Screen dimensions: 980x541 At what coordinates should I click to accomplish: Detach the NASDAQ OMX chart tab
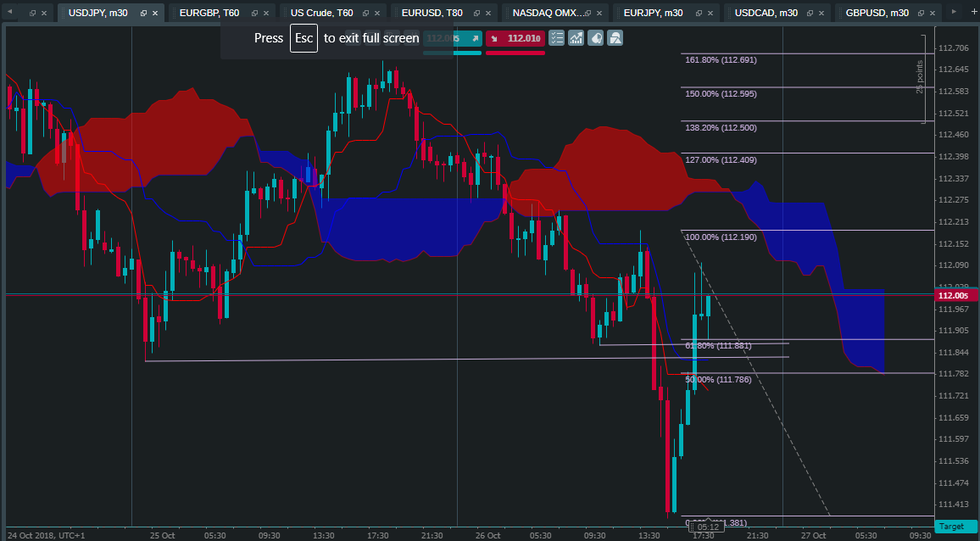click(x=588, y=13)
